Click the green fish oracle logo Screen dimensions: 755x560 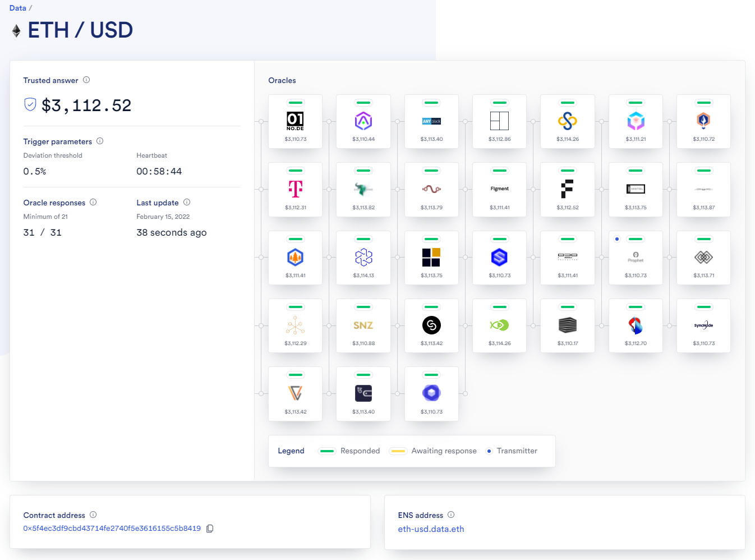click(x=499, y=325)
